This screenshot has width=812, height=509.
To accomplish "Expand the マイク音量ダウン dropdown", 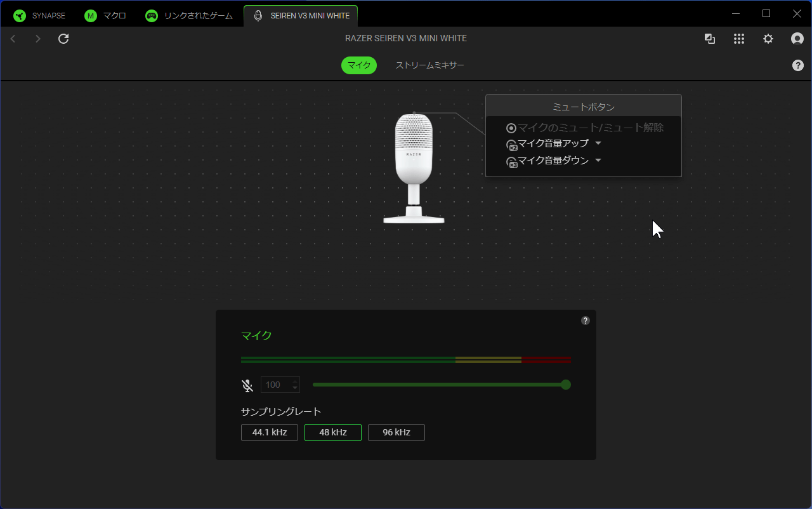I will click(598, 161).
